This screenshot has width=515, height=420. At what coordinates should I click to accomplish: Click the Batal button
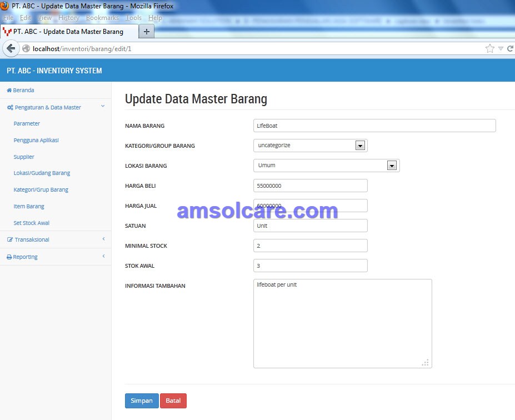(173, 401)
